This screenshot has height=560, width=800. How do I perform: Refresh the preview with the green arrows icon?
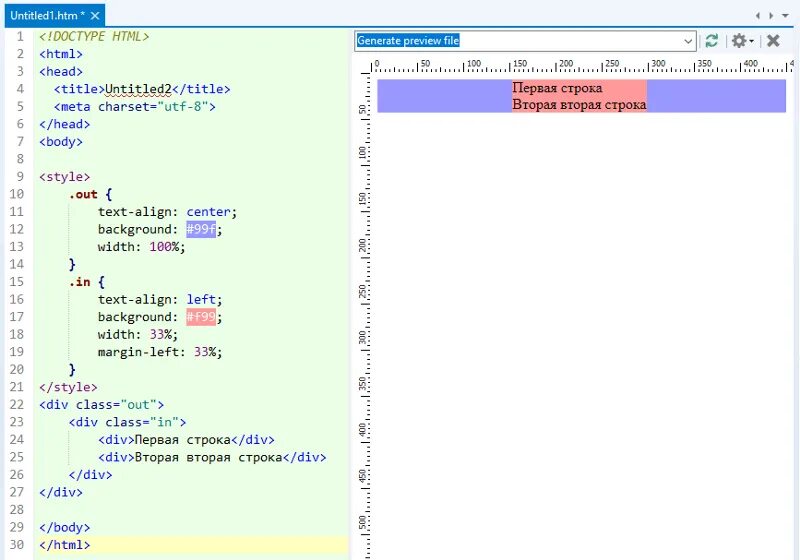712,40
